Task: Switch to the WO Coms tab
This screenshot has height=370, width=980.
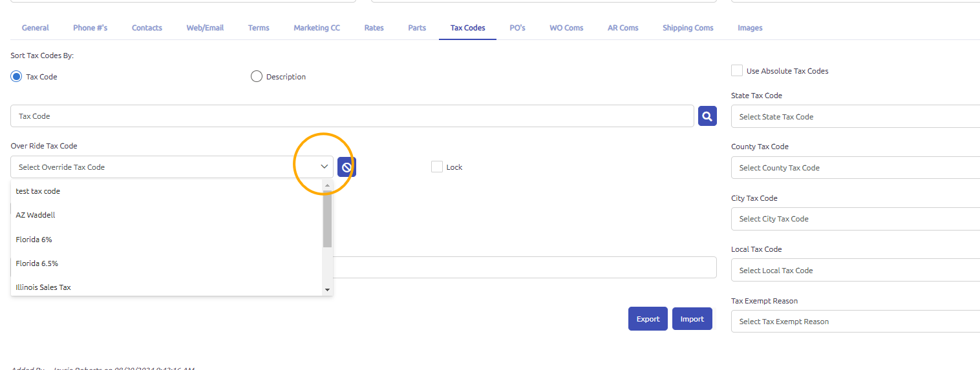Action: (x=566, y=28)
